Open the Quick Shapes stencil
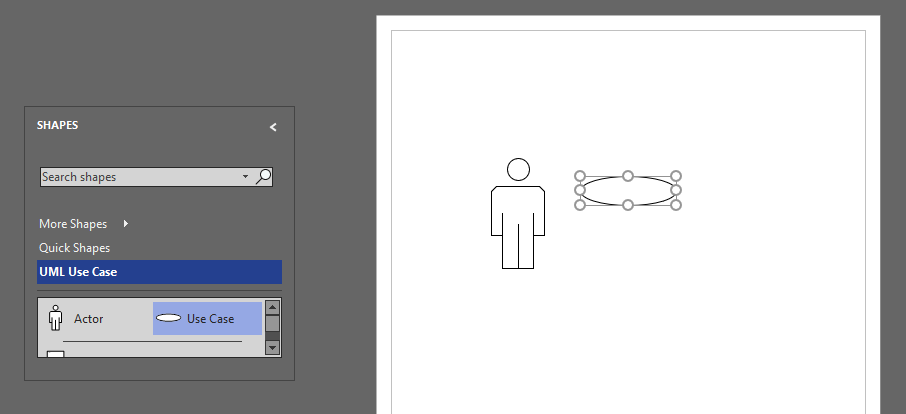Image resolution: width=906 pixels, height=414 pixels. 75,248
